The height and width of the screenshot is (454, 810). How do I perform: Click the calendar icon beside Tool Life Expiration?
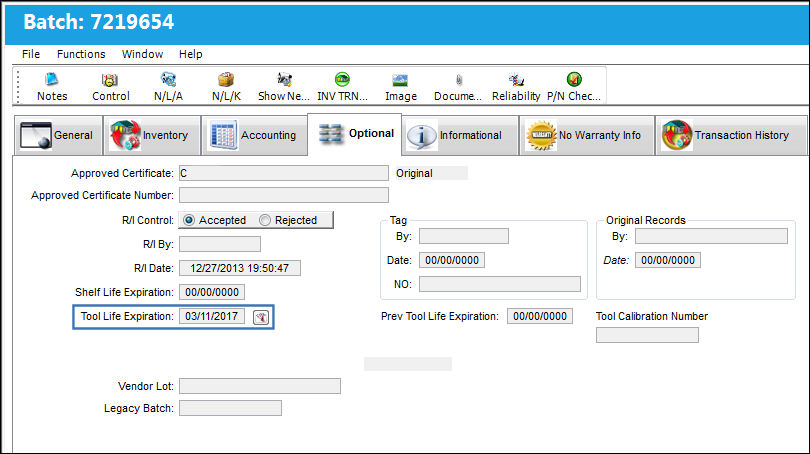tap(261, 317)
